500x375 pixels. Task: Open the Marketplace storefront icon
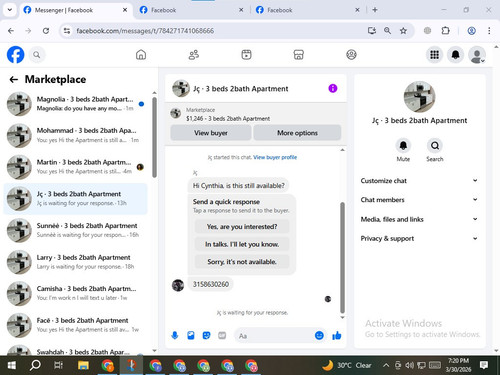tap(299, 55)
